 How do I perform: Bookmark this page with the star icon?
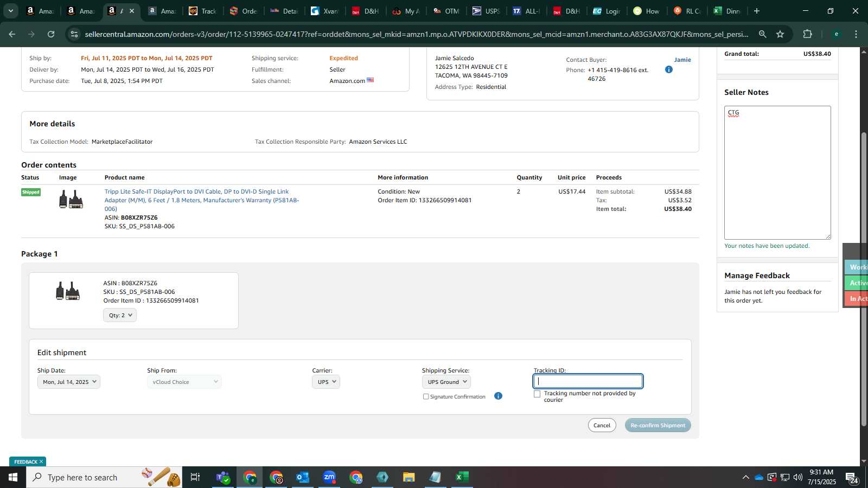tap(780, 34)
